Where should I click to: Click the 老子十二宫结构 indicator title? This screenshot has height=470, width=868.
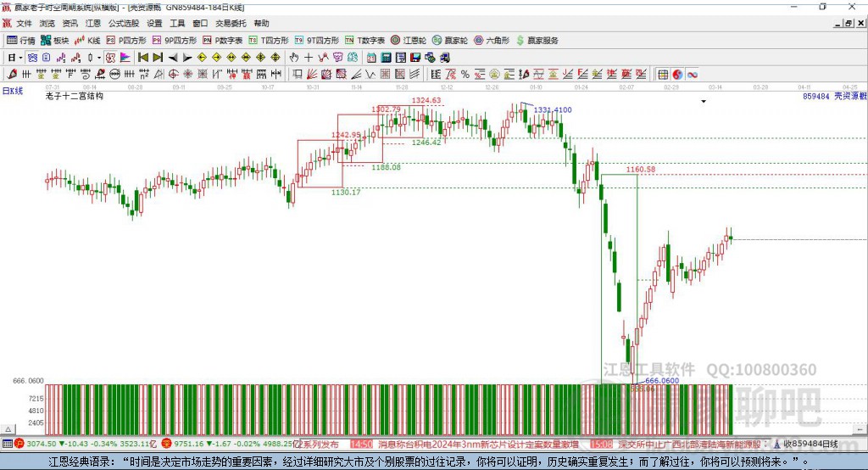click(x=75, y=96)
